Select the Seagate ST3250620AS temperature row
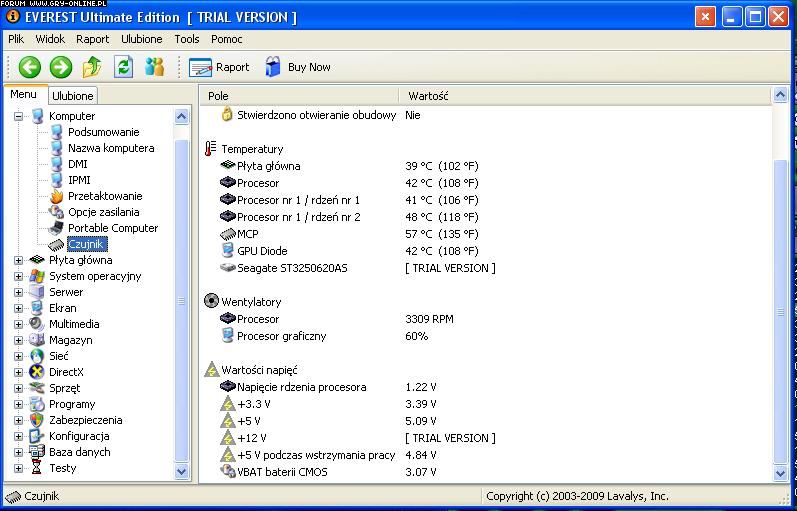Screen dimensions: 797x511 pyautogui.click(x=292, y=268)
